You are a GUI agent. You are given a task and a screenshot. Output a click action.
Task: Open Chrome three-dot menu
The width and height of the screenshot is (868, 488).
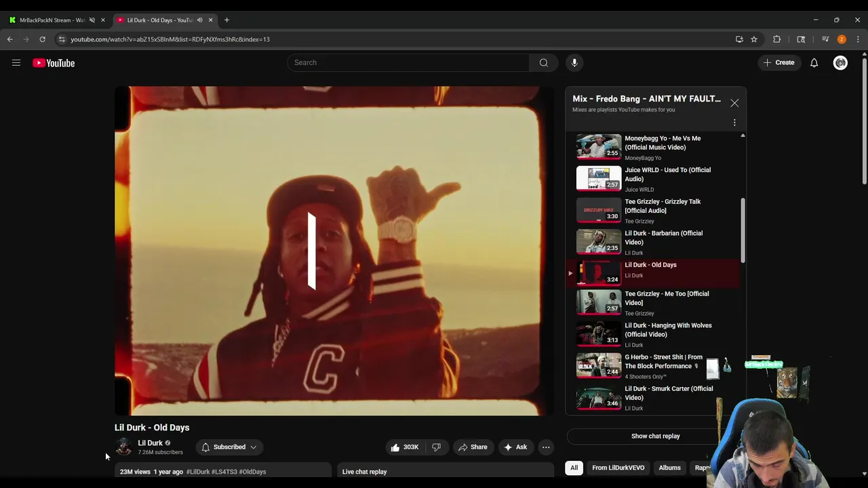(858, 39)
